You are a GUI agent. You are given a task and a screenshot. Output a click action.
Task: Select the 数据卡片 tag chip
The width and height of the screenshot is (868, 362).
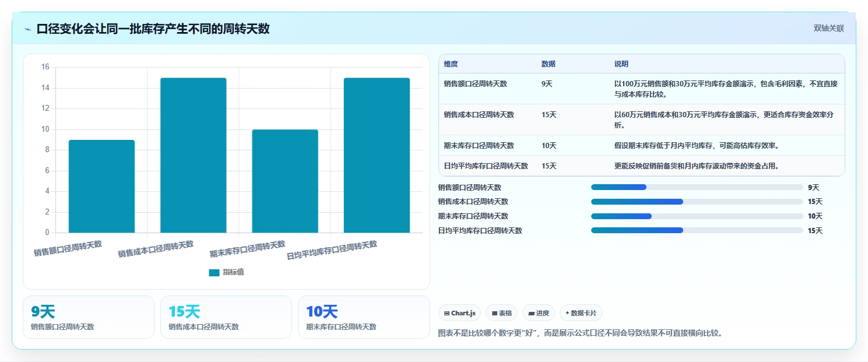pyautogui.click(x=581, y=313)
